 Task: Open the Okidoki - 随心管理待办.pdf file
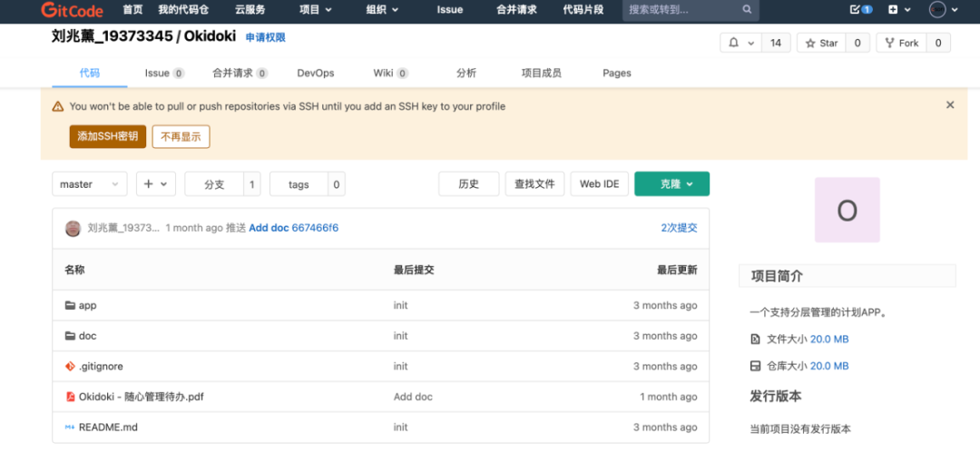pyautogui.click(x=142, y=397)
